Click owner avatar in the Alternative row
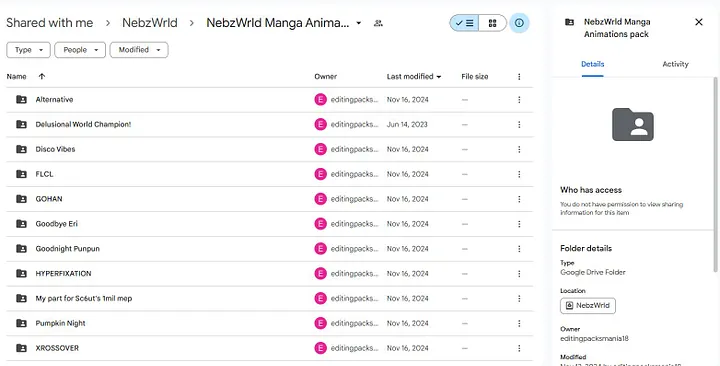Screen dimensions: 720x366 (x=321, y=100)
